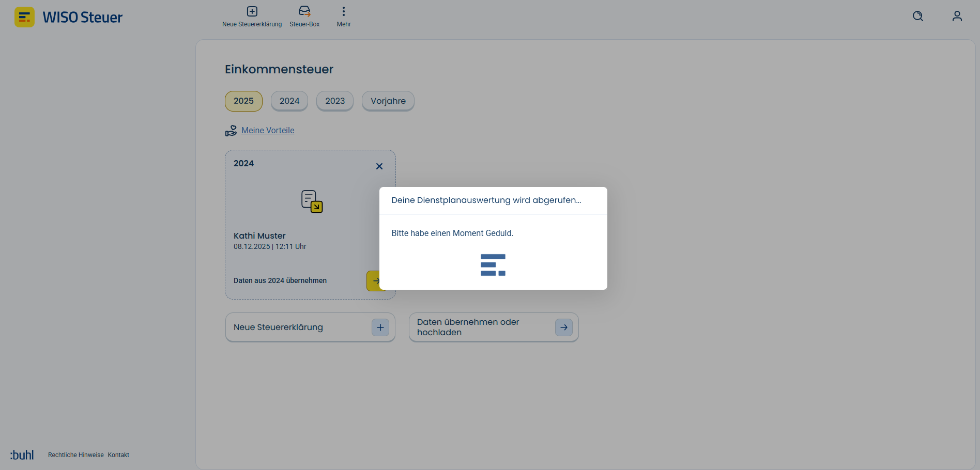Click the Kathi Muster name
This screenshot has width=980, height=470.
click(x=259, y=236)
